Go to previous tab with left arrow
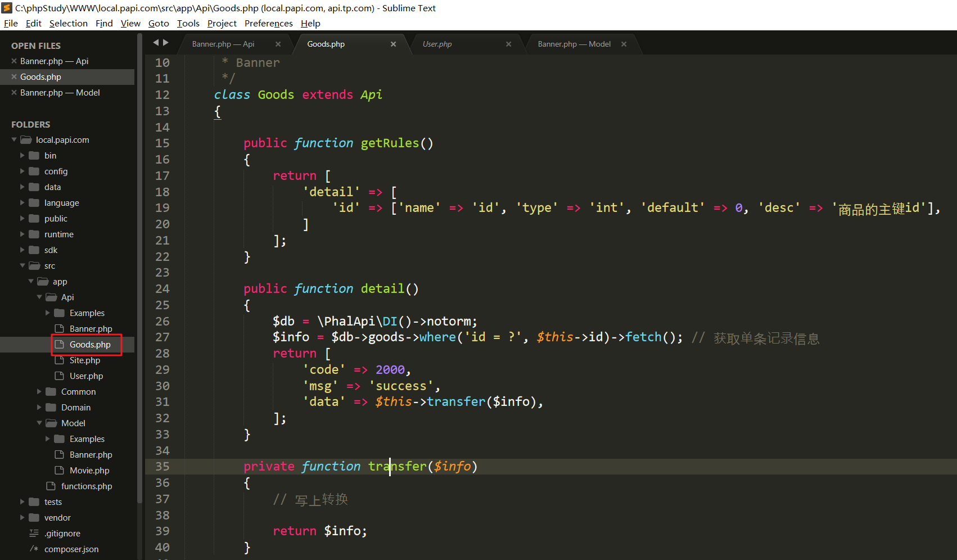Screen dimensions: 957x560 [x=156, y=42]
